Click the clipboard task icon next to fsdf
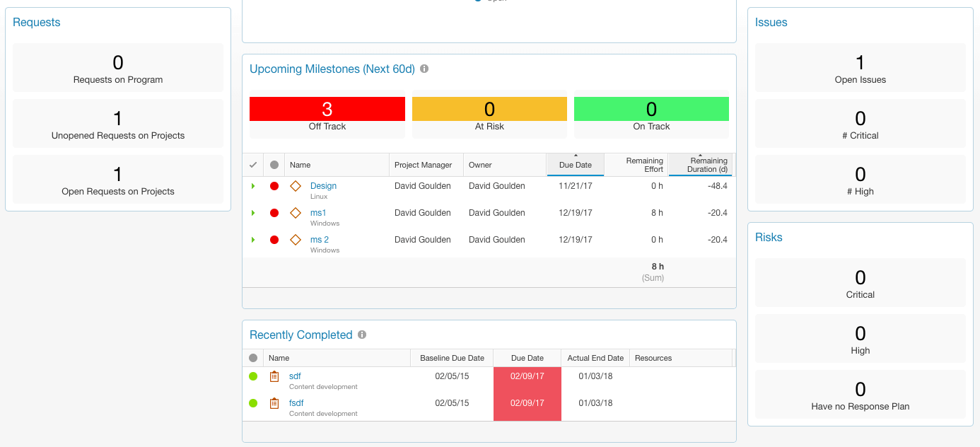Image resolution: width=980 pixels, height=447 pixels. [274, 402]
